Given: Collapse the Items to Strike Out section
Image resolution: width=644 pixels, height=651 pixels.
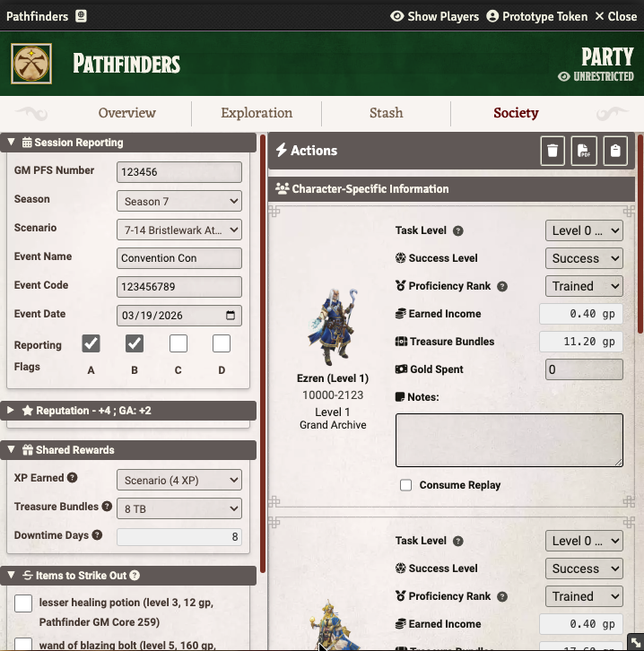Looking at the screenshot, I should (128, 576).
